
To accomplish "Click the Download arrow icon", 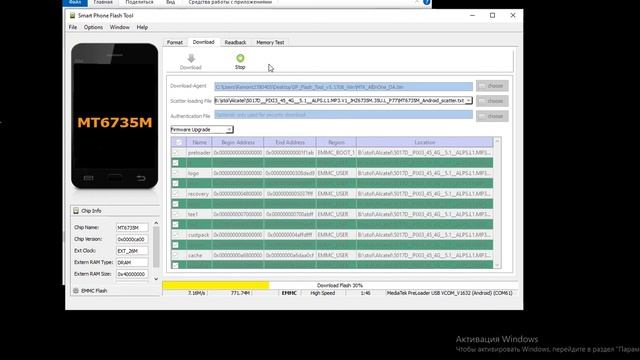I will (191, 58).
